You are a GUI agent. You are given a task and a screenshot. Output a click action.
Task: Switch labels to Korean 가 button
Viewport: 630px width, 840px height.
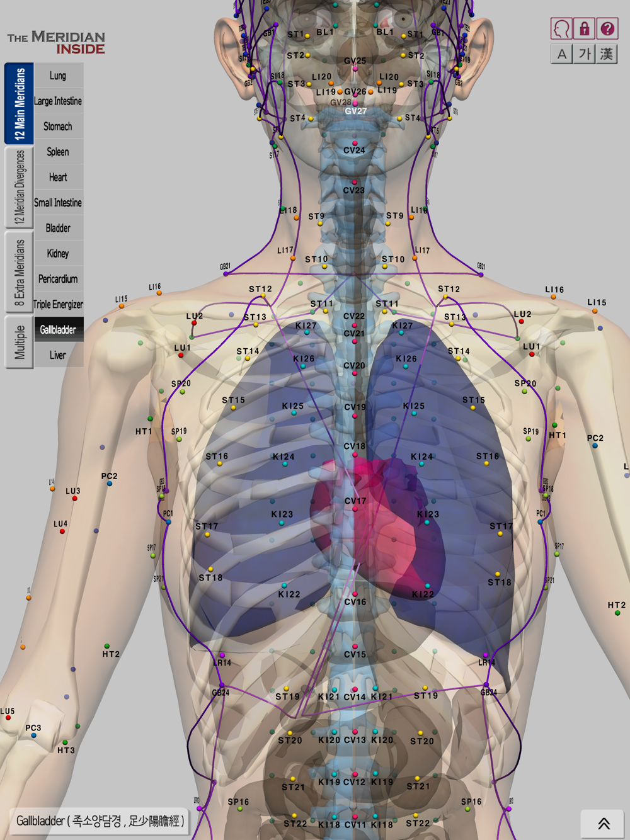click(585, 54)
